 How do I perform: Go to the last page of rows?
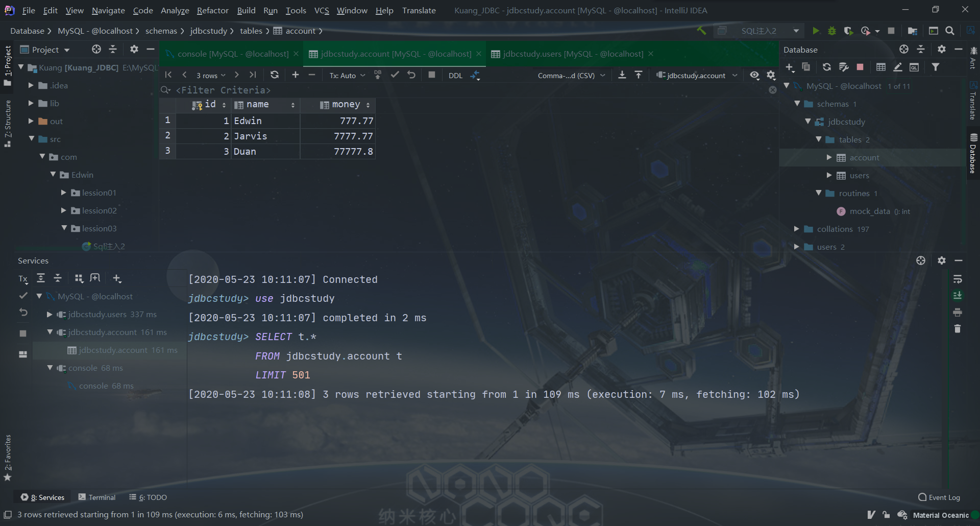[253, 75]
